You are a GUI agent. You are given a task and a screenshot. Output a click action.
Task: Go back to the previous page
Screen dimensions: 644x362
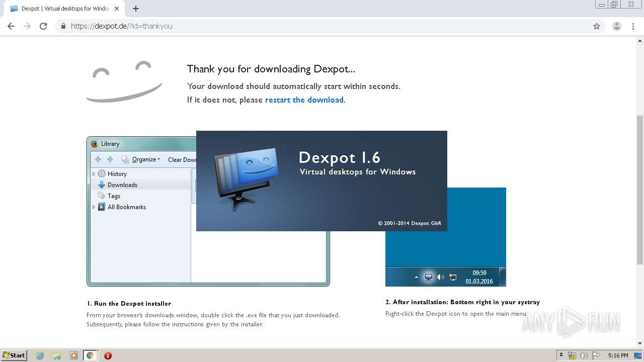point(11,26)
